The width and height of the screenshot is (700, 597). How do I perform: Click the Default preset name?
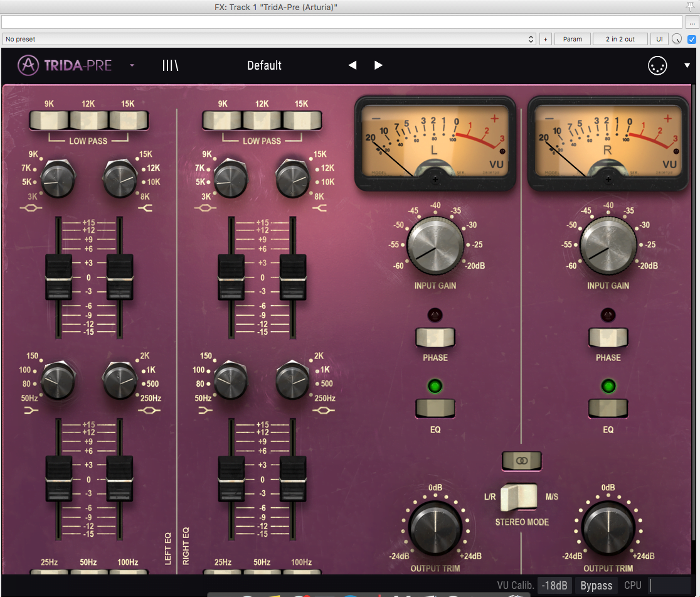(x=264, y=66)
